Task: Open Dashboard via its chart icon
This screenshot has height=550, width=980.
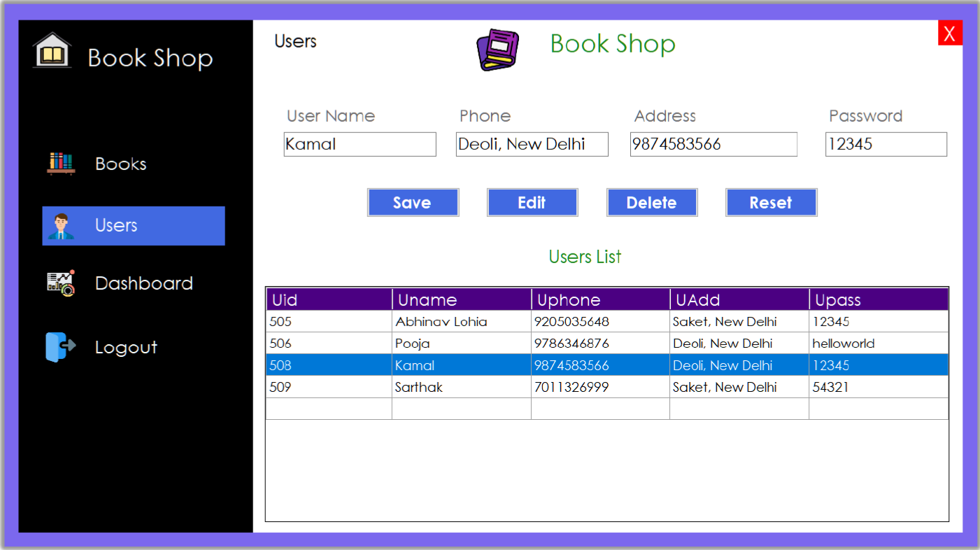Action: [x=62, y=283]
